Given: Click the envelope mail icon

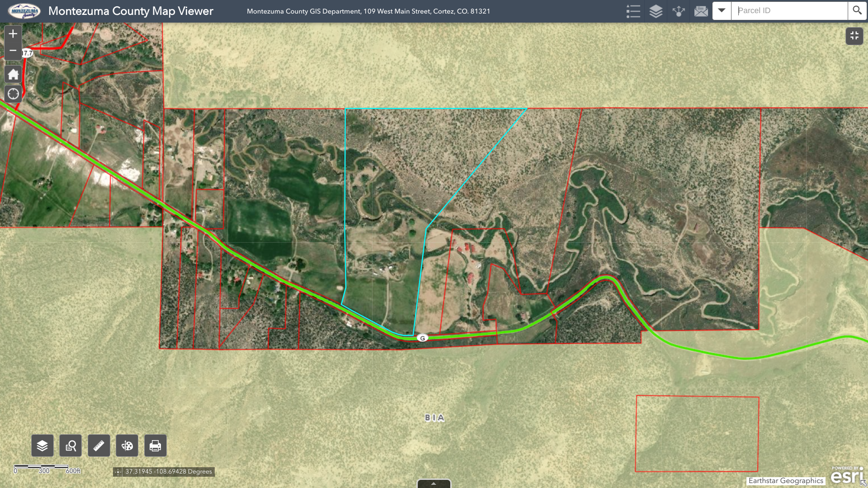Looking at the screenshot, I should (701, 11).
